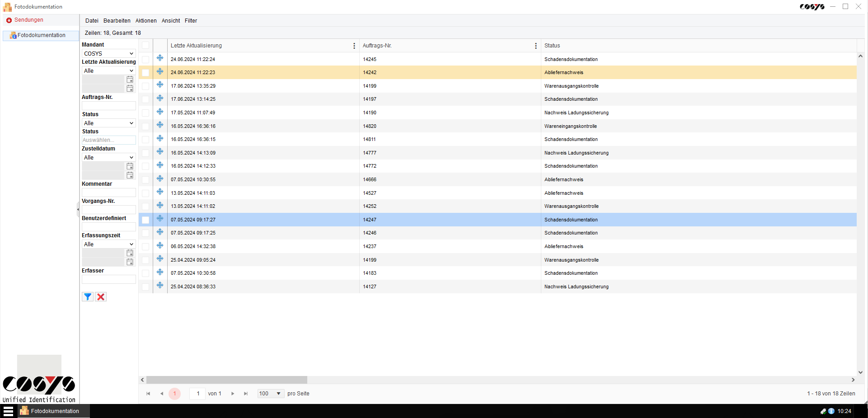Click the horizontal scrollbar right arrow
This screenshot has width=868, height=418.
[x=853, y=380]
